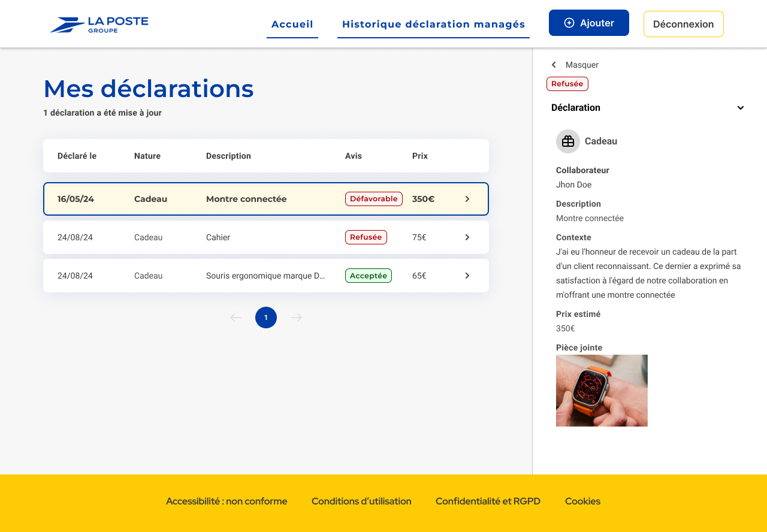Click the Masquer link to hide panel
The image size is (767, 532).
(x=582, y=65)
